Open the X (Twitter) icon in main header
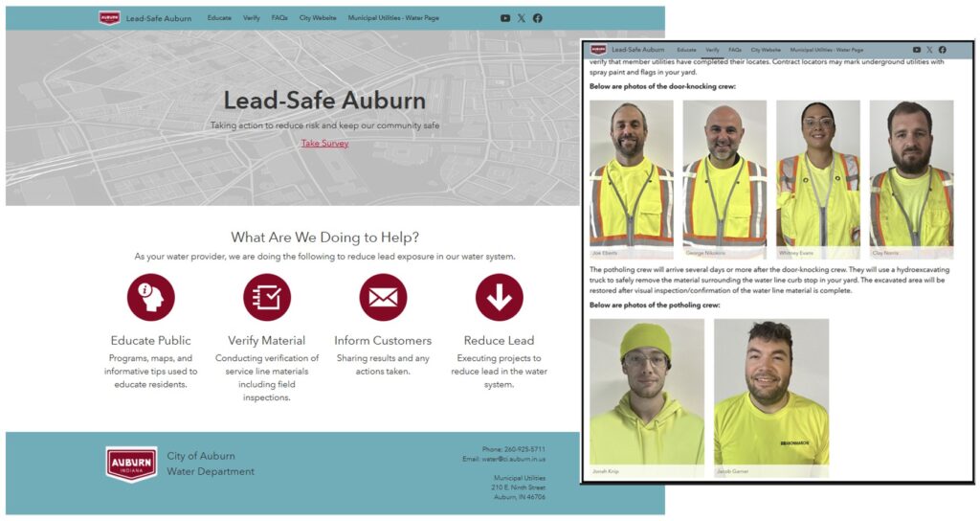Screen dimensions: 980x521 click(522, 18)
